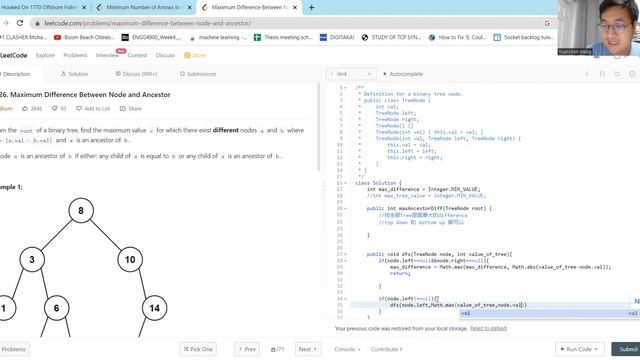This screenshot has height=360, width=640.
Task: Click the editor info icon
Action: pos(587,74)
